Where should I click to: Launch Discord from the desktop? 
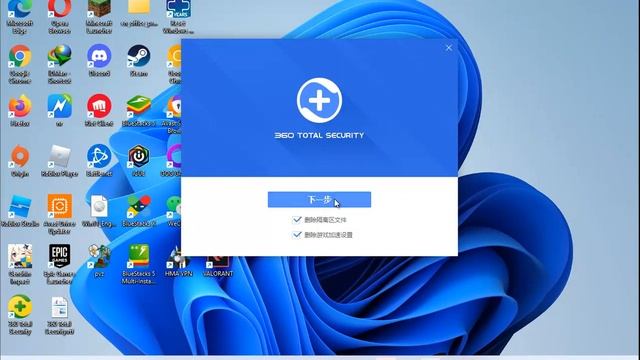tap(99, 60)
